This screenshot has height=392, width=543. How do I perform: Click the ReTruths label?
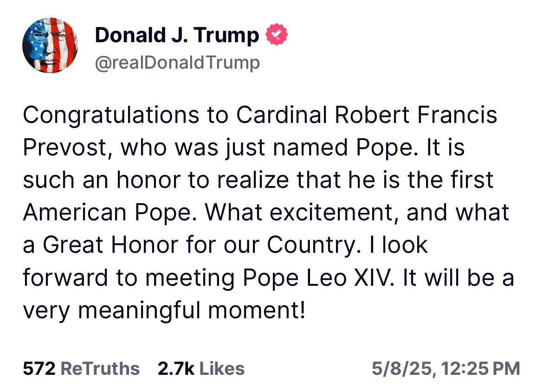(x=100, y=368)
